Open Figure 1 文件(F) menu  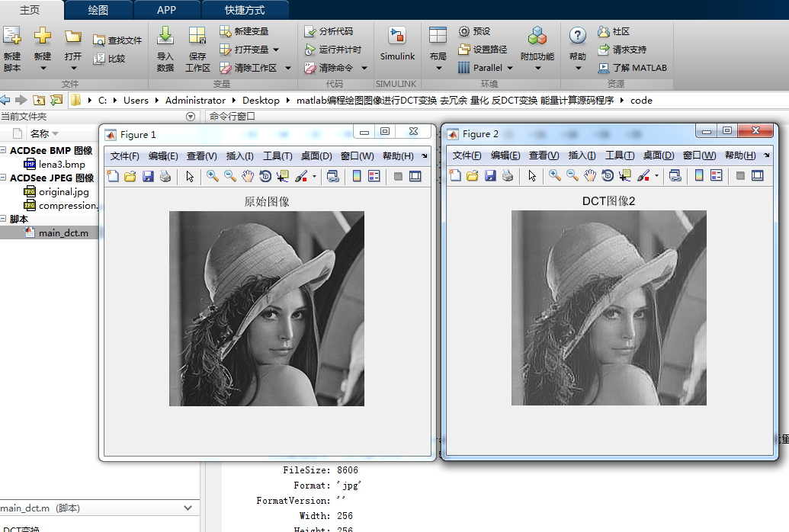coord(124,156)
